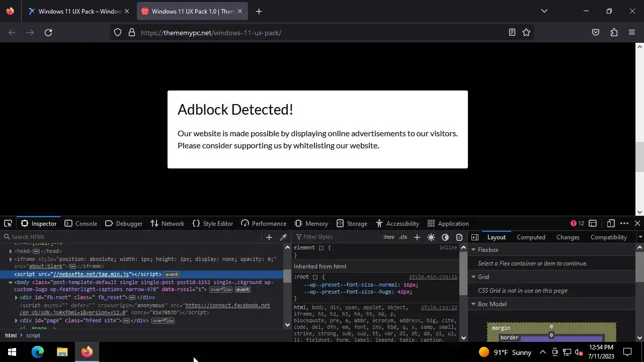Viewport: 644px width, 362px height.
Task: Switch to the Console tab
Action: [x=81, y=223]
